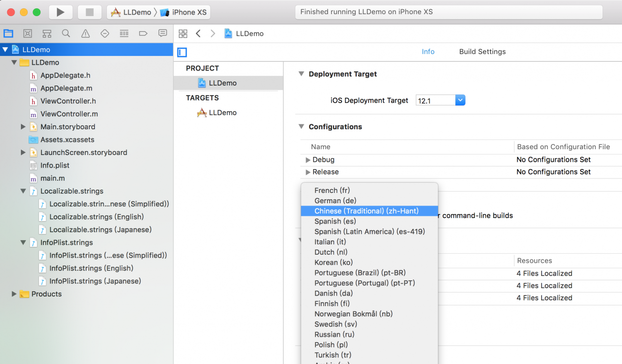Screen dimensions: 622x364
Task: Collapse InfoPlist.strings group
Action: tap(23, 243)
